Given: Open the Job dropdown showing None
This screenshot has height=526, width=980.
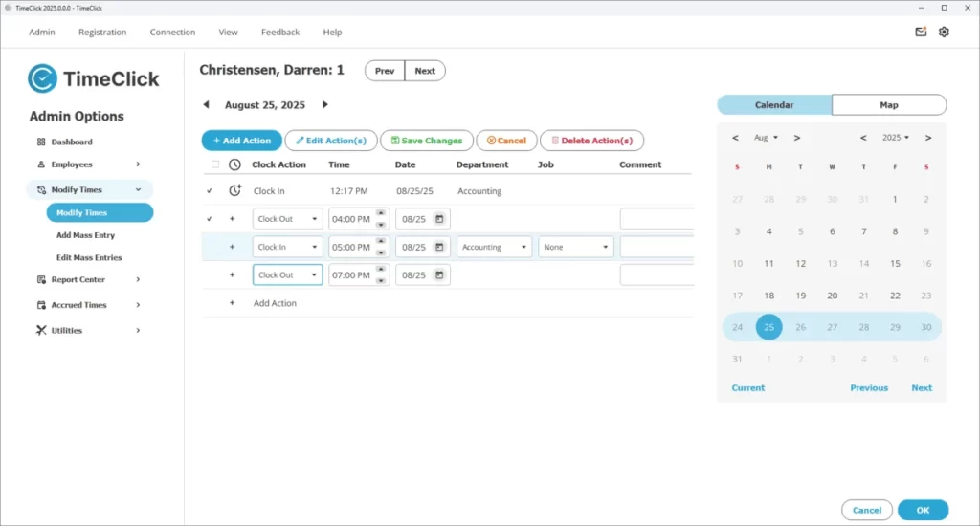Looking at the screenshot, I should (575, 247).
